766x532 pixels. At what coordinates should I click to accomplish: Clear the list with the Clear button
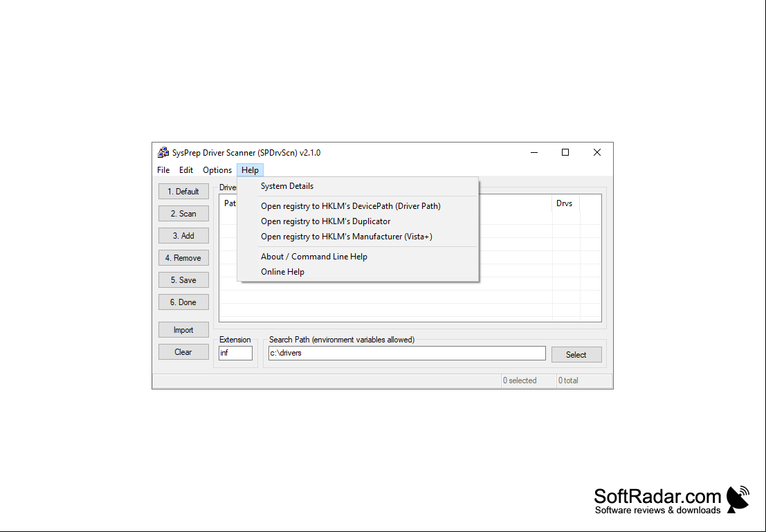[x=183, y=351]
